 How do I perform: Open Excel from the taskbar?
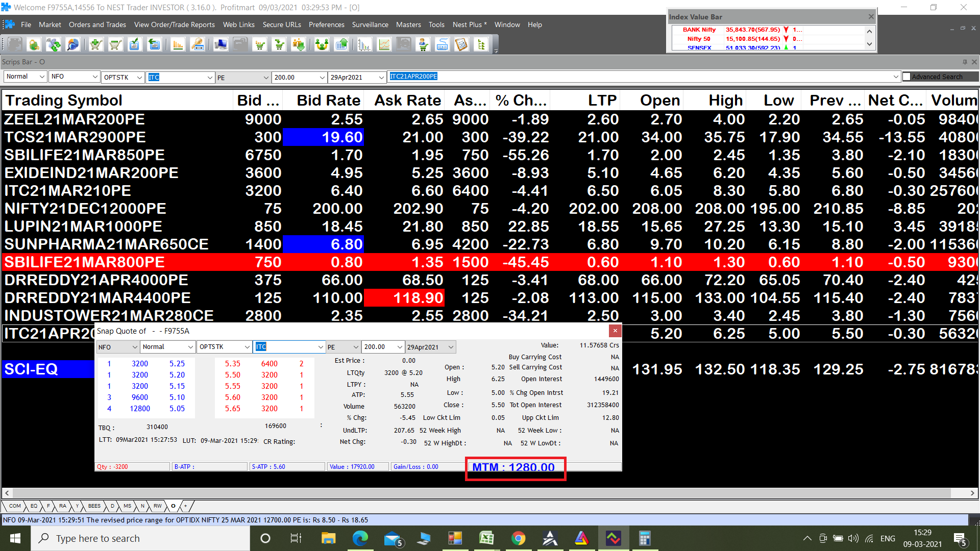(x=486, y=538)
